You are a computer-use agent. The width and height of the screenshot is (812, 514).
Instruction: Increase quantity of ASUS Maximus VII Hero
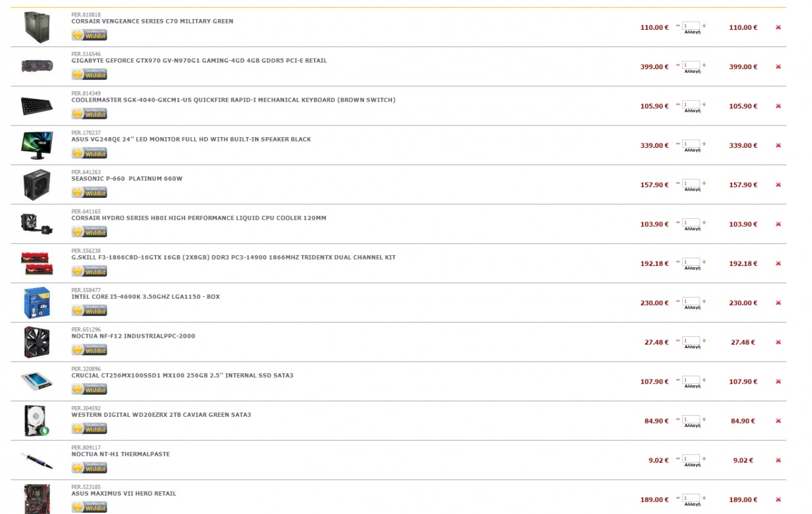click(x=704, y=498)
